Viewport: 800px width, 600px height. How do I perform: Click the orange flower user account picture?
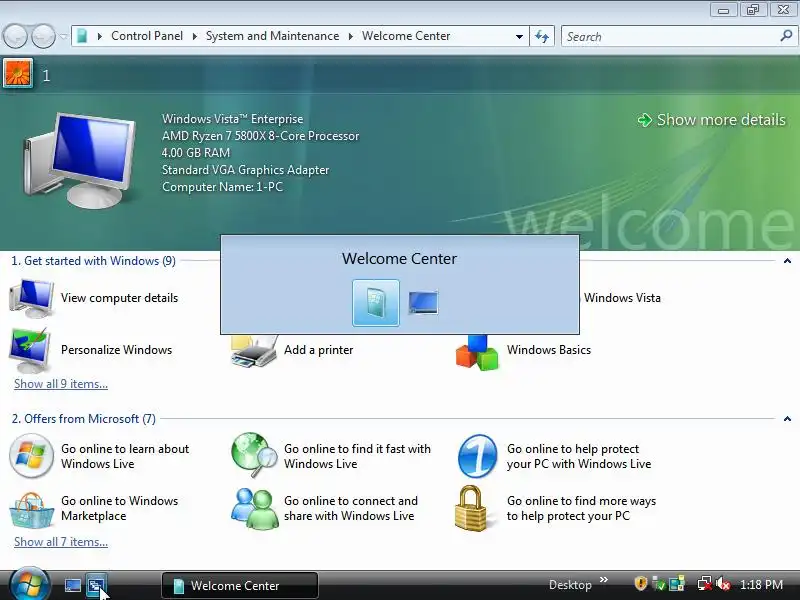18,73
